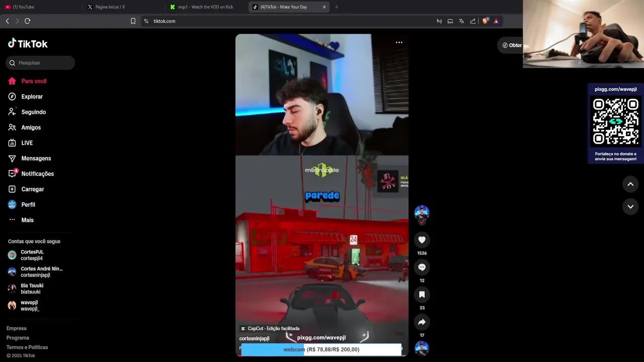
Task: Click the browser share page icon
Action: click(x=473, y=21)
